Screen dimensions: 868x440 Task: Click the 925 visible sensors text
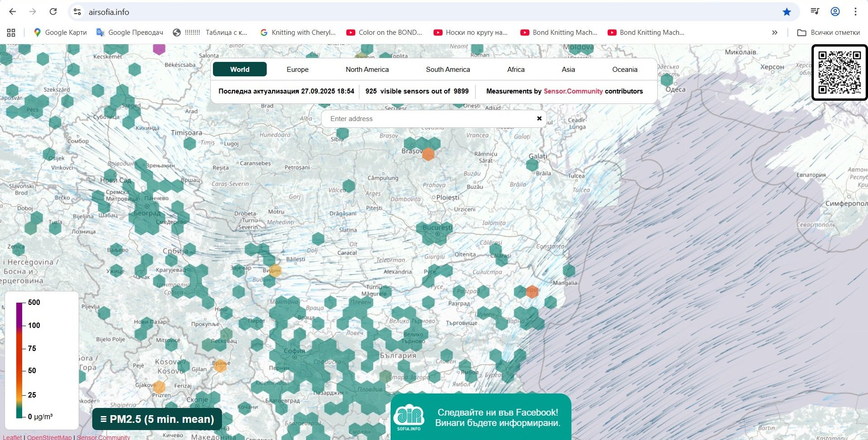[417, 91]
